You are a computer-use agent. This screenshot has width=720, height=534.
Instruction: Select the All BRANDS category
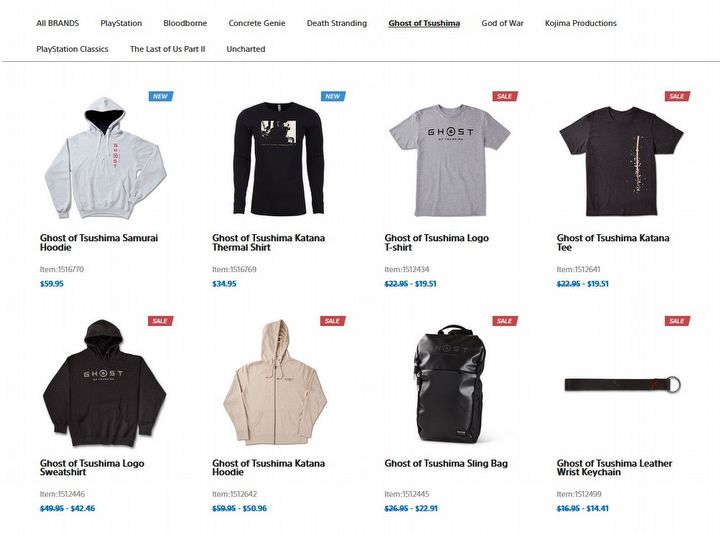57,23
